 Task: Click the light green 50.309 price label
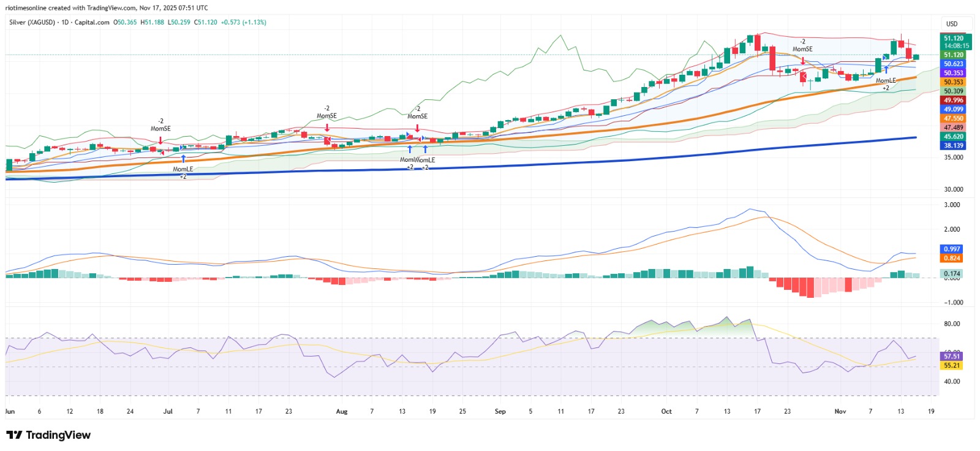953,91
